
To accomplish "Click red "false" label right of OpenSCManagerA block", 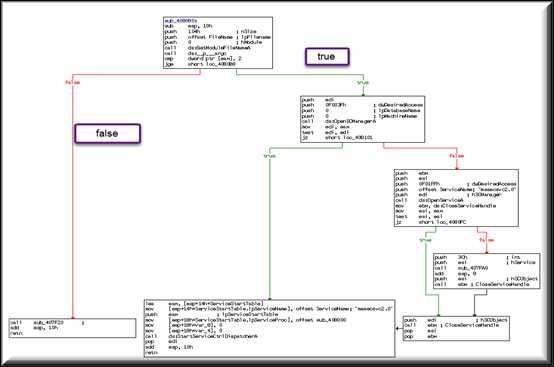I will [x=456, y=156].
